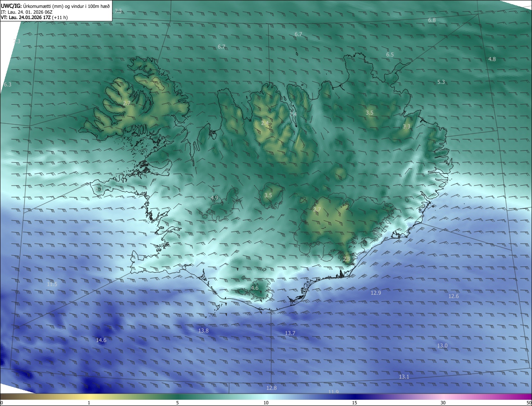Click the title line starting 'UWC/IG: Úrkomumætti (mm)'
The image size is (532, 406).
pos(56,5)
